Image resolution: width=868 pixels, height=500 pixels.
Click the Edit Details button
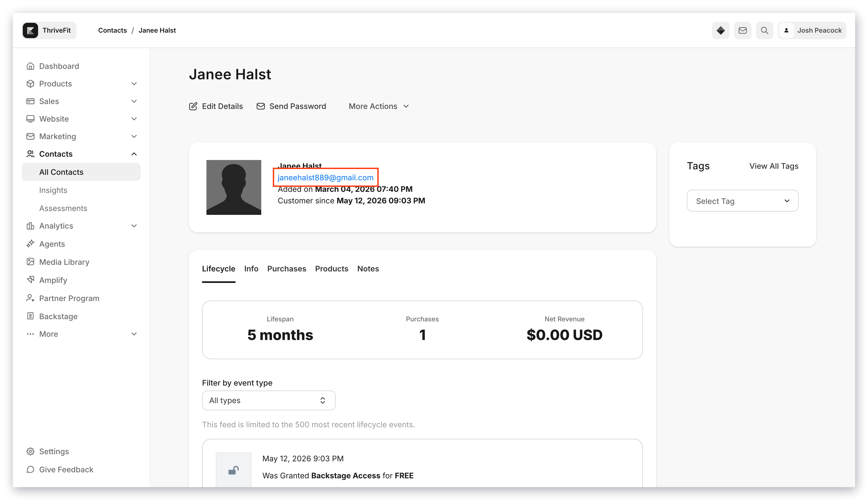[216, 106]
